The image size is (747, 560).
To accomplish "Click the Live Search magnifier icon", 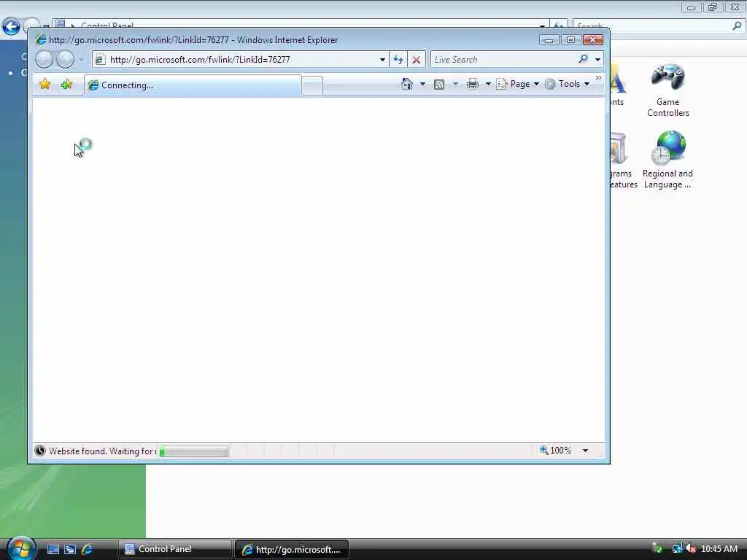I will 583,59.
